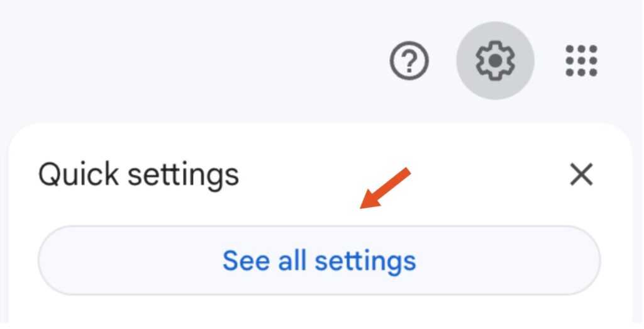Screen dimensions: 644x329
Task: Dismiss Quick settings using the X icon
Action: pos(581,174)
